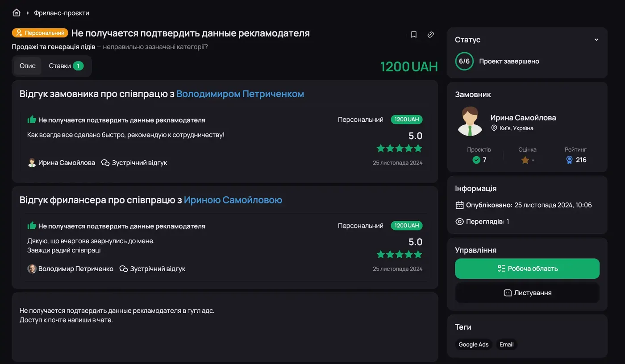
Task: Click the rating value 216
Action: coord(581,160)
